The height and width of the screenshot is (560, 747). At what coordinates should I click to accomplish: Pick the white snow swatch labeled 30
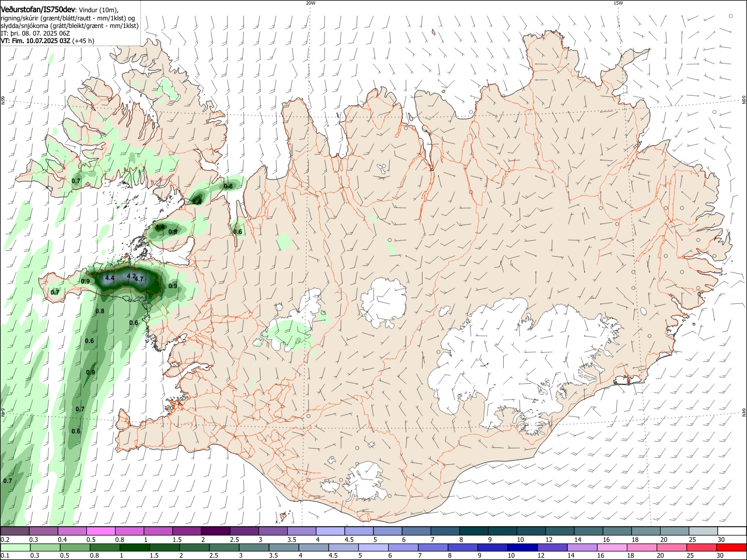(732, 531)
